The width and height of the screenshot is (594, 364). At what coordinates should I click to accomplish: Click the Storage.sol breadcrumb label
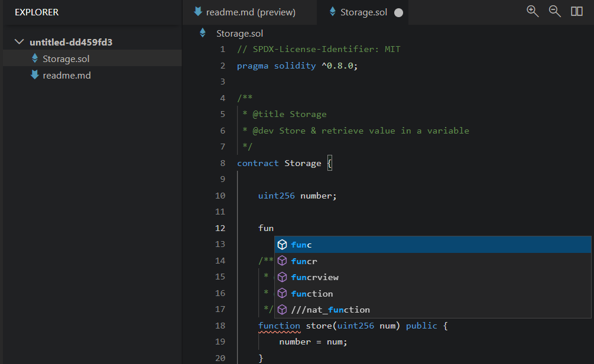coord(240,33)
